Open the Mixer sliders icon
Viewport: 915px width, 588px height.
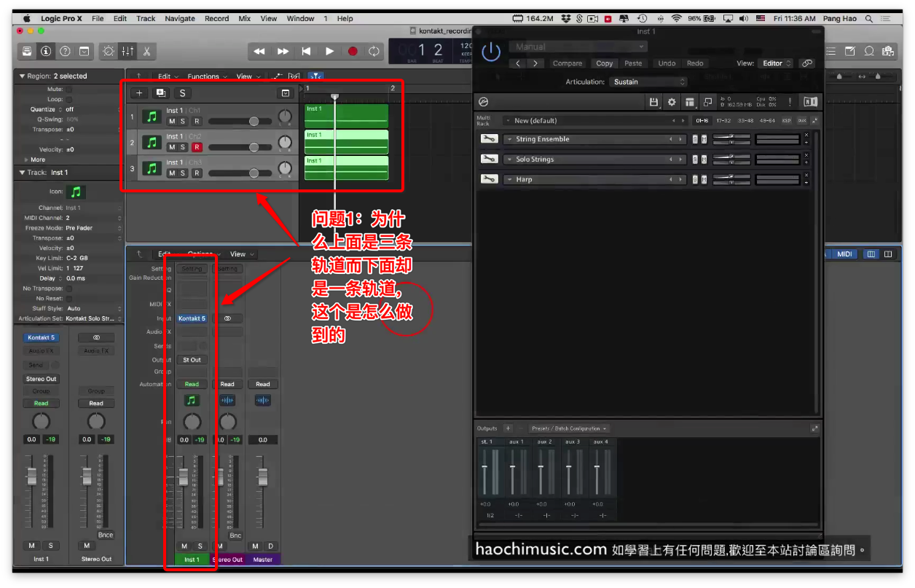[127, 51]
